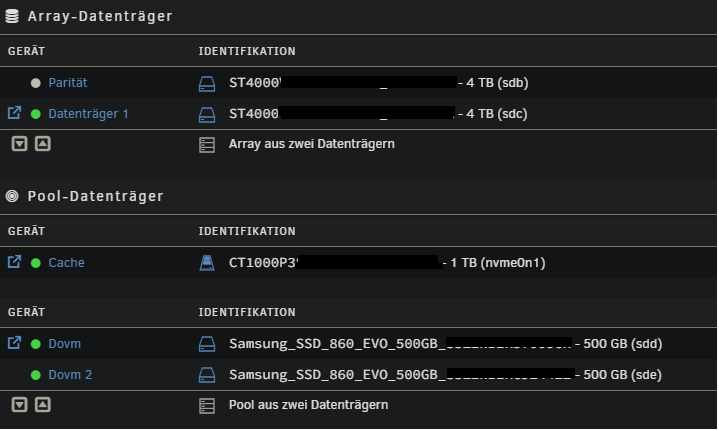Open the external-link icon next to Datenträger 1

(14, 113)
